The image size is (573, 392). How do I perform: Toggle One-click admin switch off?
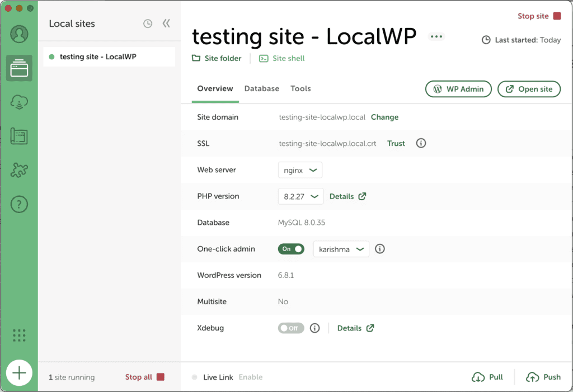pos(291,249)
